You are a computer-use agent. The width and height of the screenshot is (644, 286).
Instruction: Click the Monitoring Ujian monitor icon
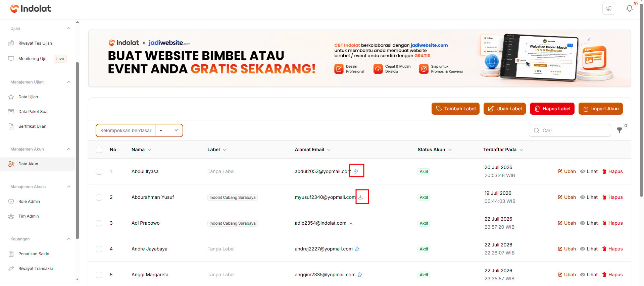click(11, 59)
